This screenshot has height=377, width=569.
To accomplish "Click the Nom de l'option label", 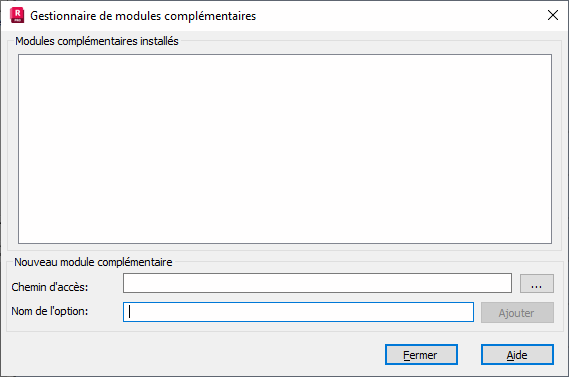I will click(x=50, y=311).
